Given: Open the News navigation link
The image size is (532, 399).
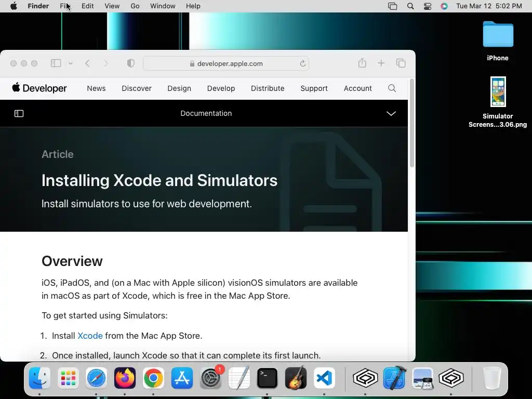Looking at the screenshot, I should 96,88.
